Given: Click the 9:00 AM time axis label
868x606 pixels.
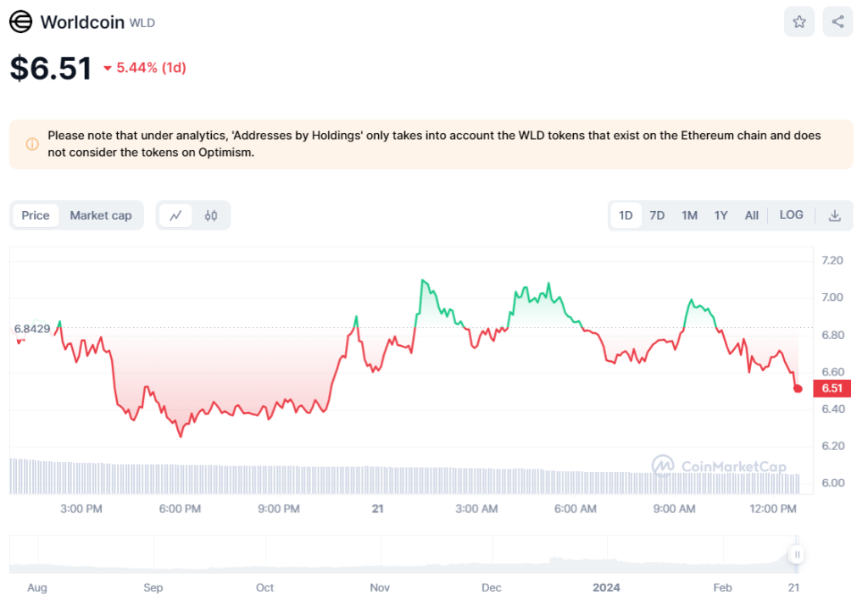Looking at the screenshot, I should pos(674,509).
